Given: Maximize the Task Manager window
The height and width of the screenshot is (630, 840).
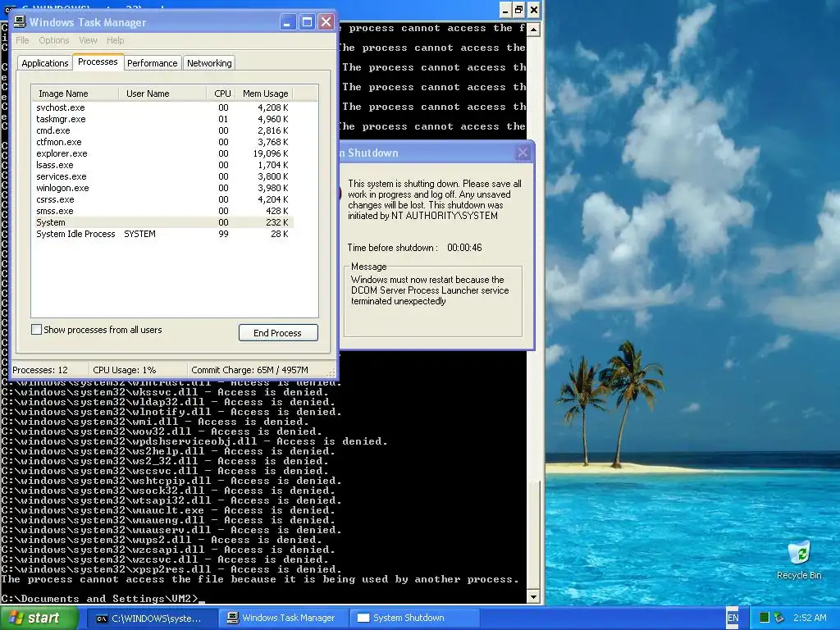Looking at the screenshot, I should pos(307,22).
